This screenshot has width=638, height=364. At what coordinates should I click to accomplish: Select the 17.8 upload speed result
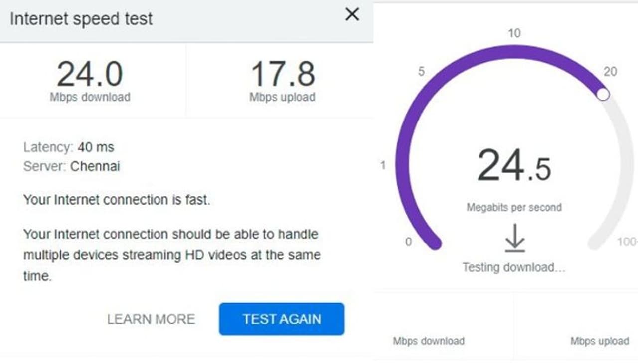283,75
